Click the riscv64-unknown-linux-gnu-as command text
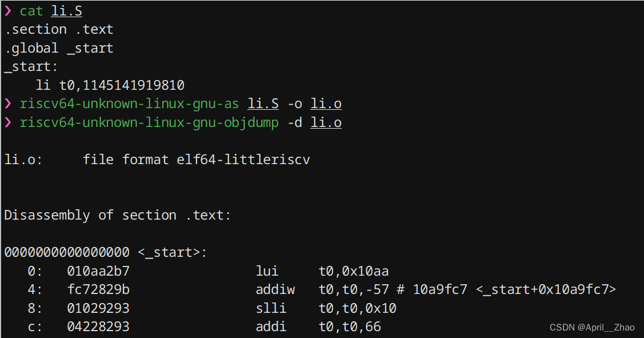This screenshot has width=644, height=338. 129,104
